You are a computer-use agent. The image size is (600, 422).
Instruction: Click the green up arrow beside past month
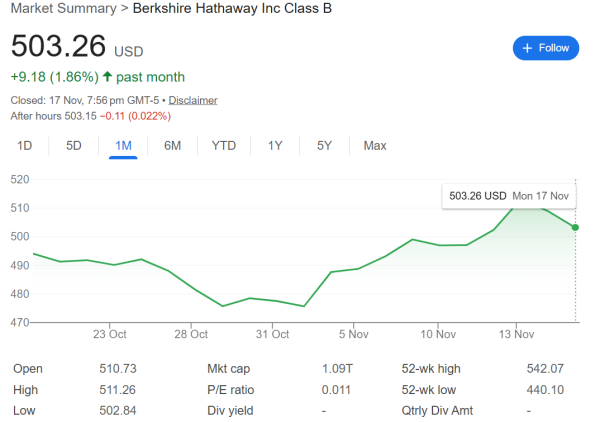click(x=107, y=77)
